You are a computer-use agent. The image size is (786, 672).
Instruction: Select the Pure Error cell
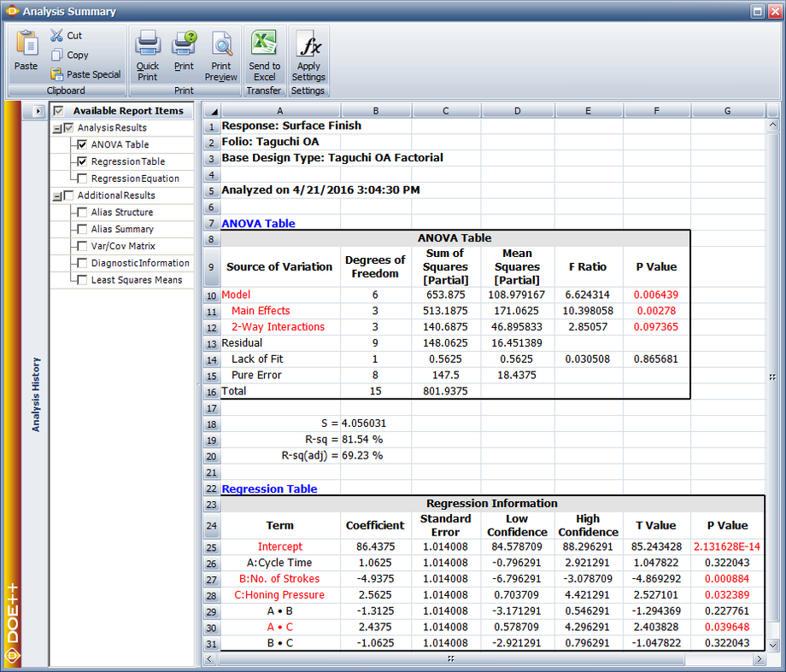(x=281, y=376)
